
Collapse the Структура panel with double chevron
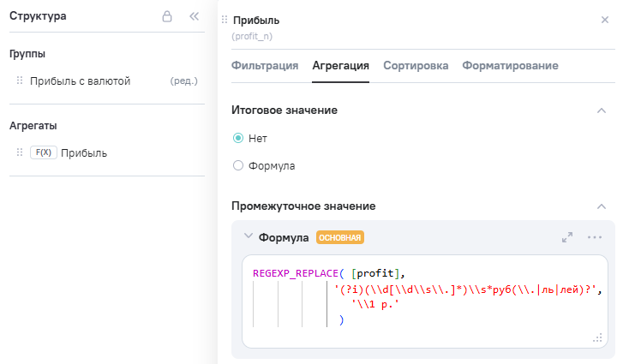pyautogui.click(x=193, y=16)
